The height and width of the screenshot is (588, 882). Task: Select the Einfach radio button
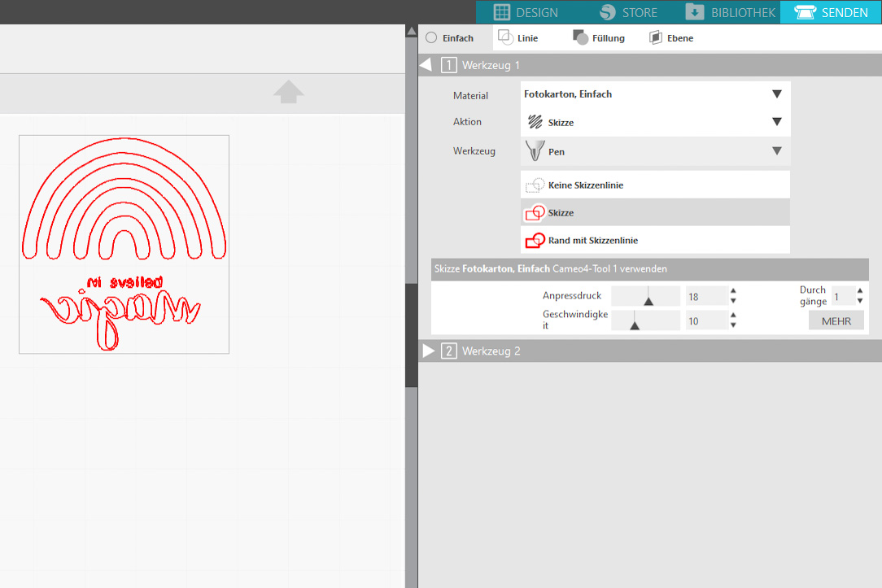[432, 38]
